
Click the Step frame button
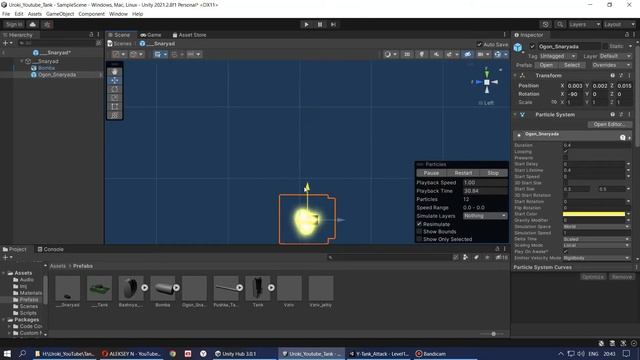(x=333, y=24)
